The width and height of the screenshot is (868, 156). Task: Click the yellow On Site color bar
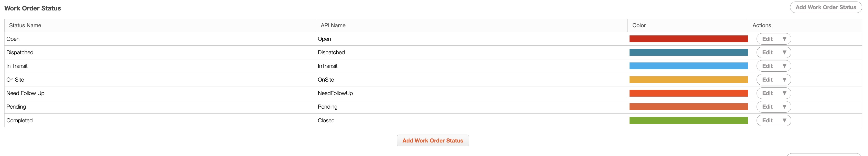coord(688,80)
